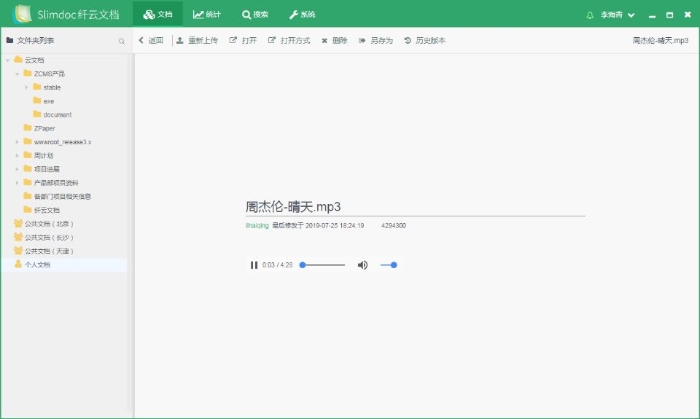This screenshot has width=700, height=419.
Task: Click 打开 open file button
Action: (x=243, y=41)
